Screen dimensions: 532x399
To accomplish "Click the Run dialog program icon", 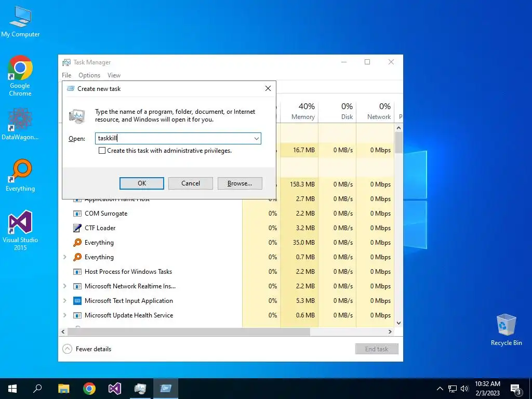I will pyautogui.click(x=77, y=116).
